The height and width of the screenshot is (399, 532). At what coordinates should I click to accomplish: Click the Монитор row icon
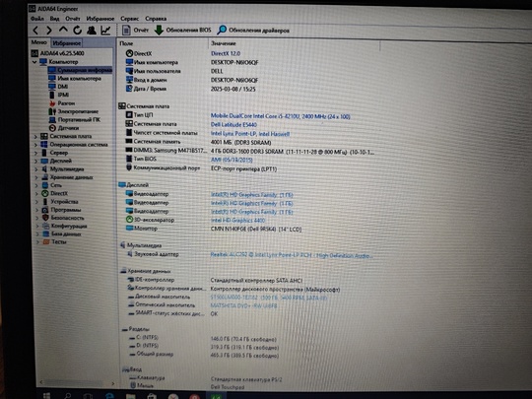click(129, 228)
